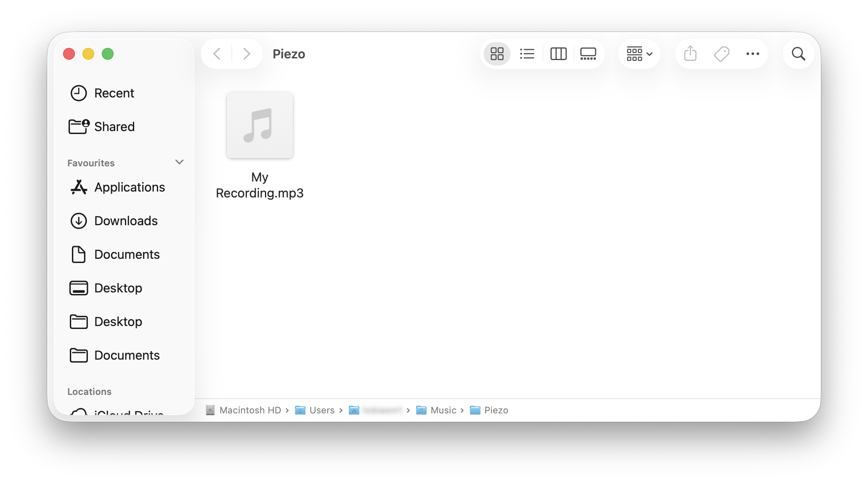868x484 pixels.
Task: Switch to gallery view
Action: click(x=588, y=54)
